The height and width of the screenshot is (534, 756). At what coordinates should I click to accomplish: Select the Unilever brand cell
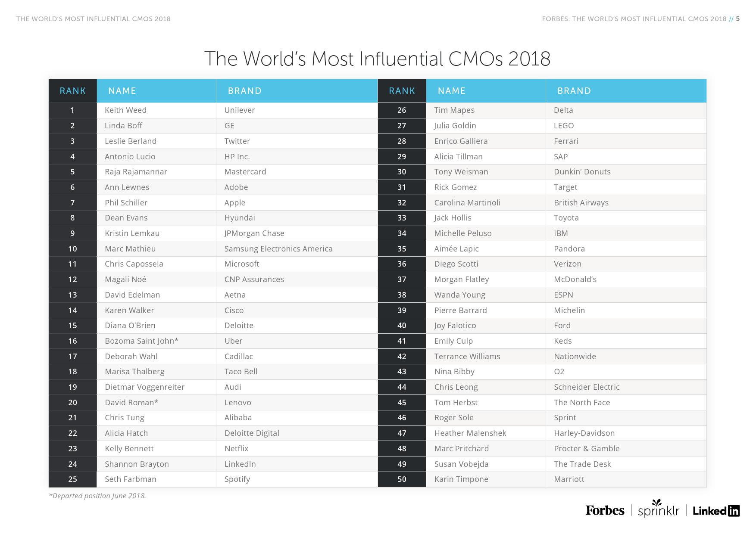[x=240, y=110]
